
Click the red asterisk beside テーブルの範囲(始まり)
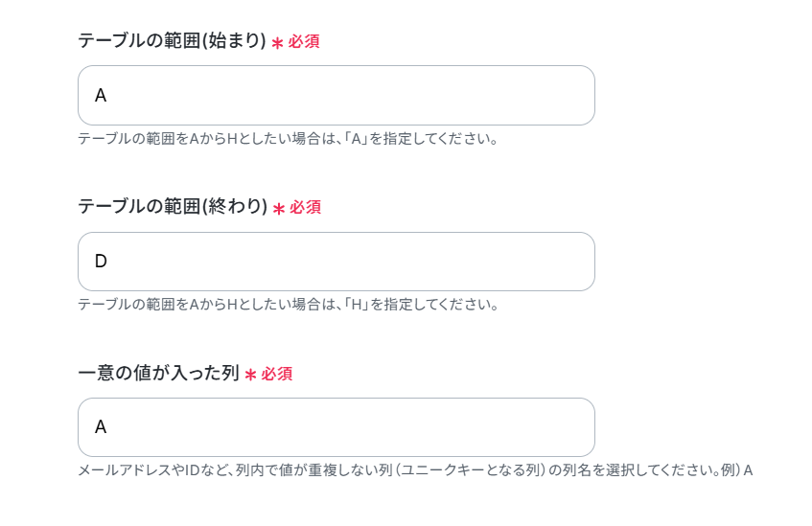(x=277, y=43)
